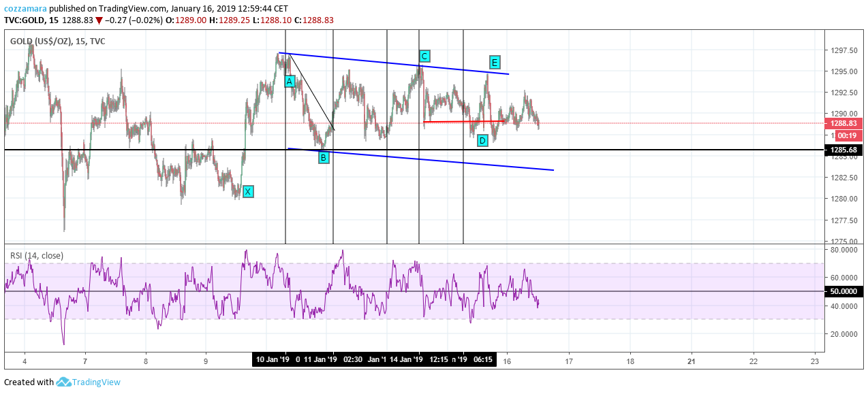Select the wave label A marker
This screenshot has width=868, height=394.
click(x=289, y=82)
